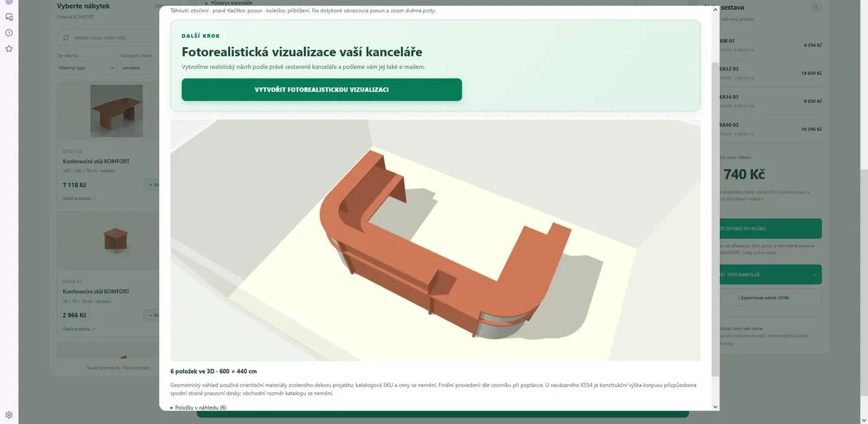This screenshot has height=424, width=868.
Task: Open the 'calvados' catalog decor dropdown
Action: tap(139, 68)
